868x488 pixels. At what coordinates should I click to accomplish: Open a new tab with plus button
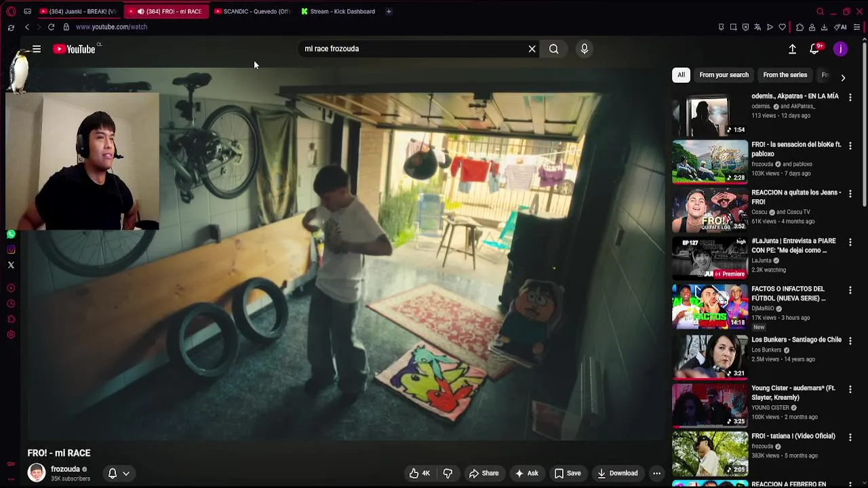[389, 12]
